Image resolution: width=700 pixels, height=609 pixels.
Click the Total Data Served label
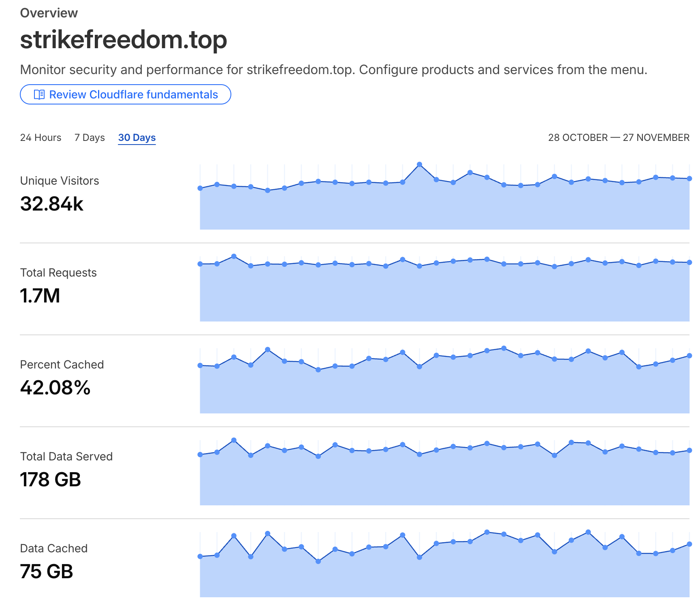point(66,456)
